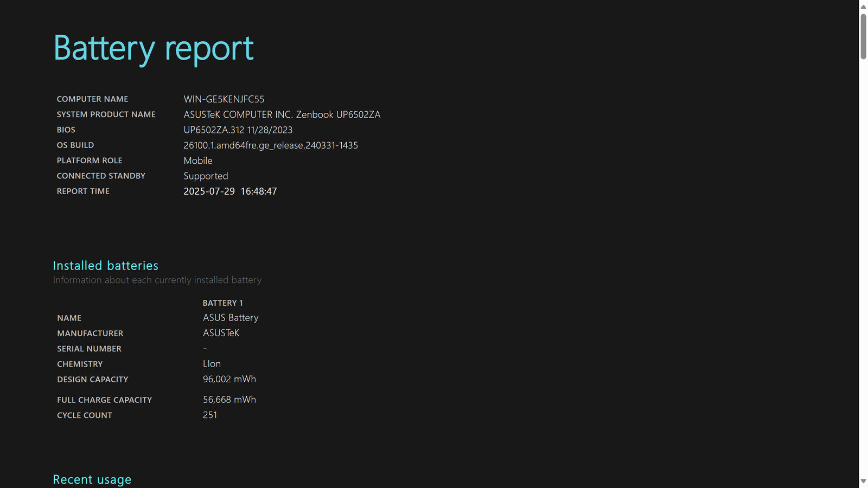
Task: Click the SYSTEM PRODUCT NAME label
Action: tap(106, 114)
